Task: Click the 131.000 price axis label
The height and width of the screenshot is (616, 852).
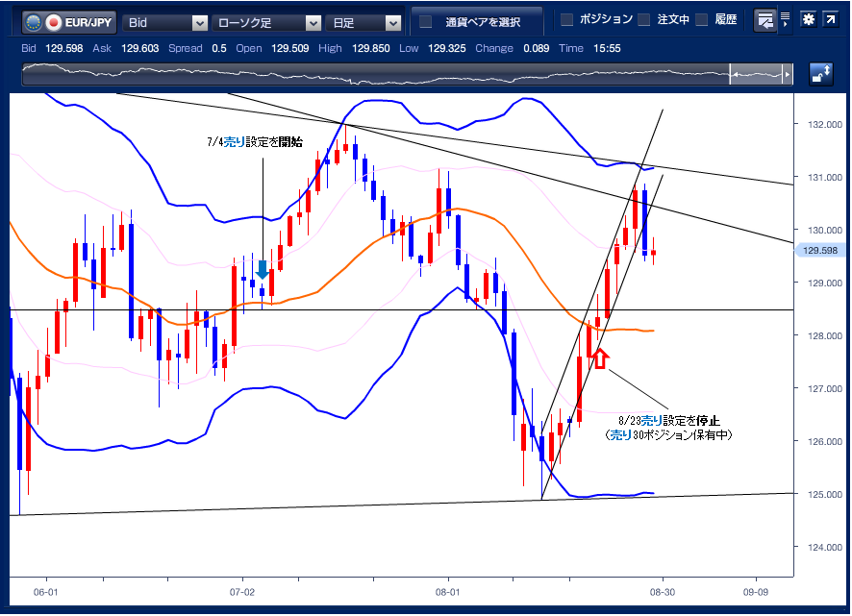Action: (x=824, y=177)
